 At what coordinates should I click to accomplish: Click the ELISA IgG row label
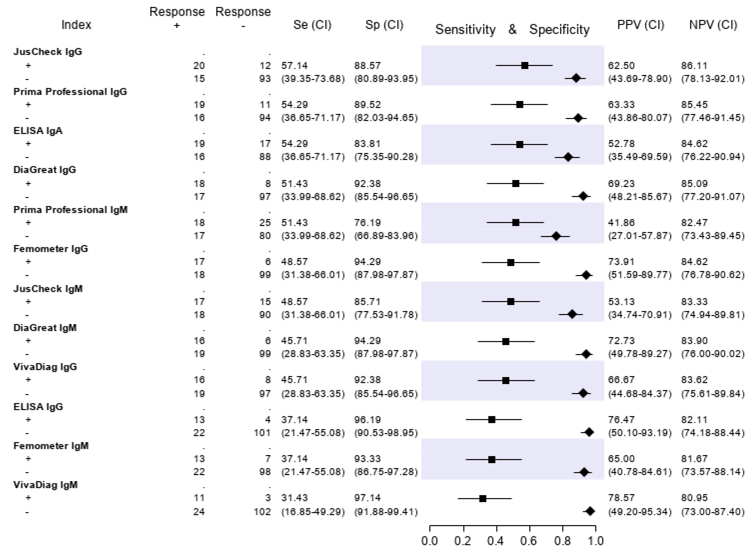(x=38, y=407)
